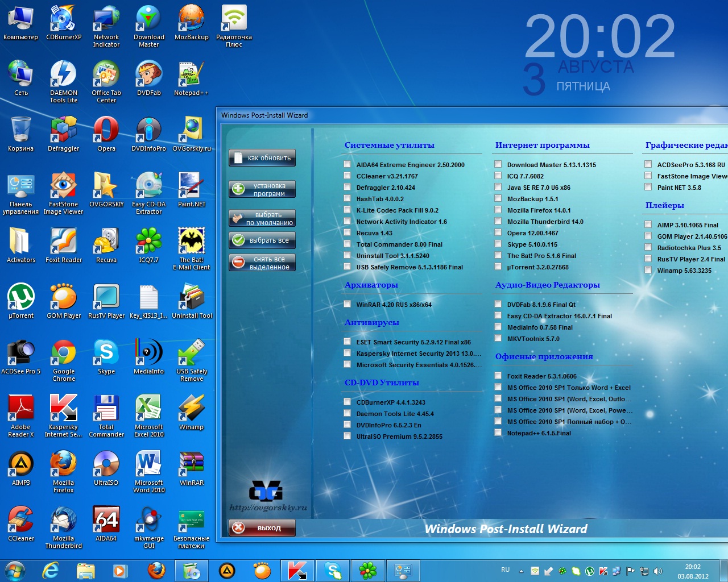
Task: Click the 'установка программ' button
Action: pyautogui.click(x=262, y=189)
